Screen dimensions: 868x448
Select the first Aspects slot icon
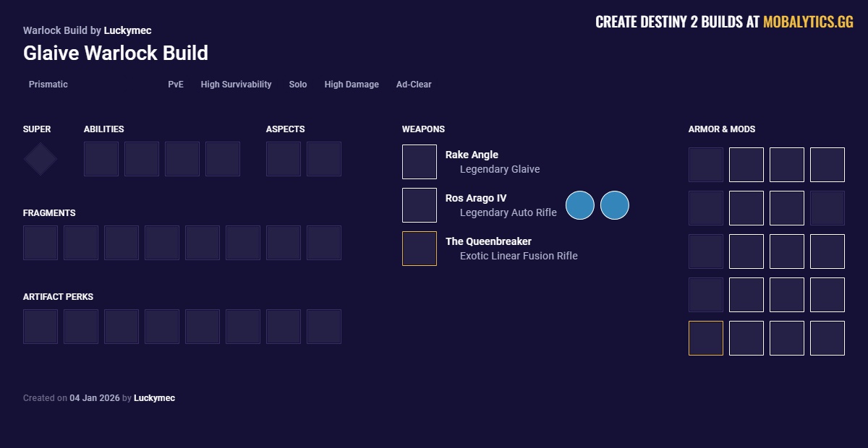tap(284, 159)
